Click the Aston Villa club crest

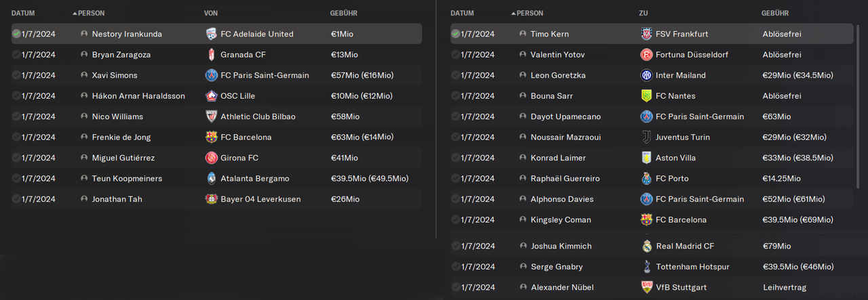(x=646, y=158)
